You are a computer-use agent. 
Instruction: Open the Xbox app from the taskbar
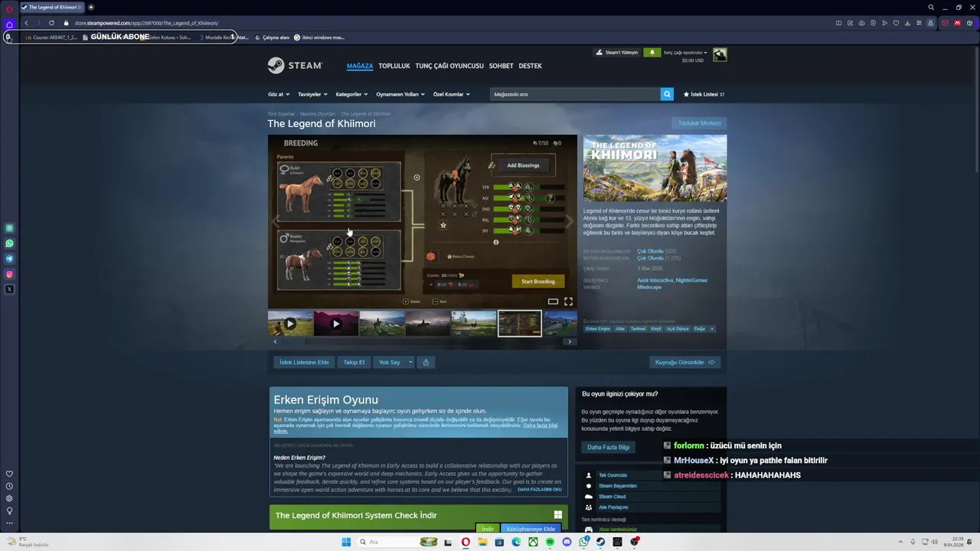pyautogui.click(x=533, y=542)
